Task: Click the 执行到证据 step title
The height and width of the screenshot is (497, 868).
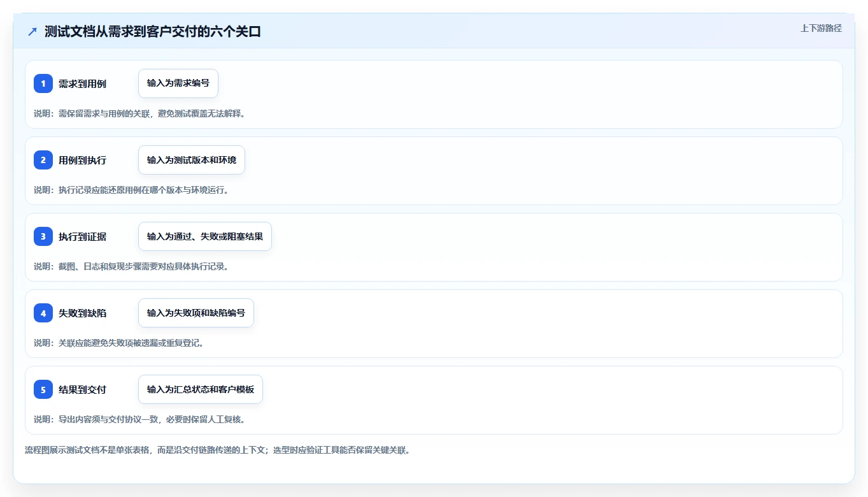Action: (x=82, y=236)
